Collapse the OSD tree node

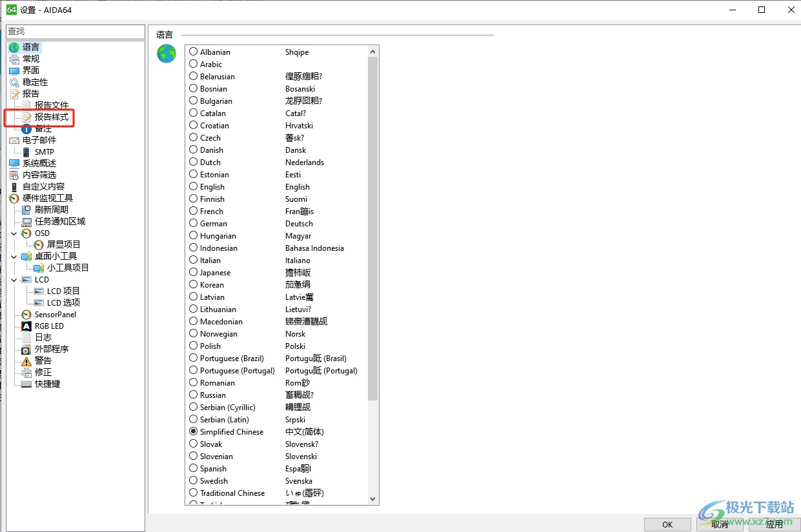click(x=15, y=233)
